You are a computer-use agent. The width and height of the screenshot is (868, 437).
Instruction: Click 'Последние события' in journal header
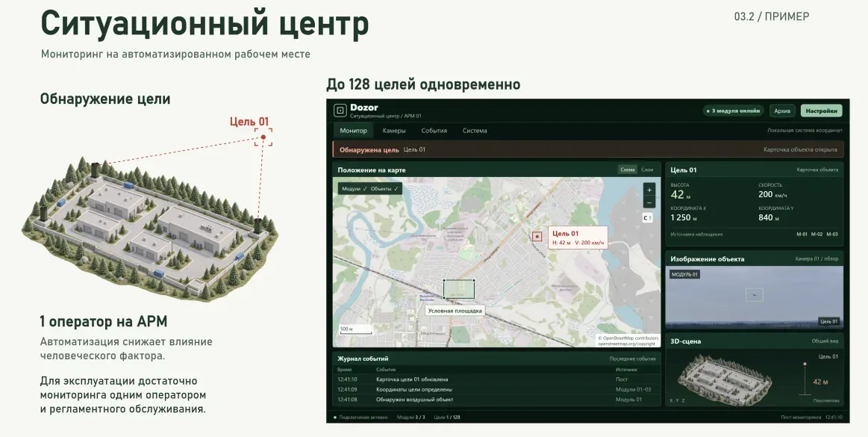[632, 359]
